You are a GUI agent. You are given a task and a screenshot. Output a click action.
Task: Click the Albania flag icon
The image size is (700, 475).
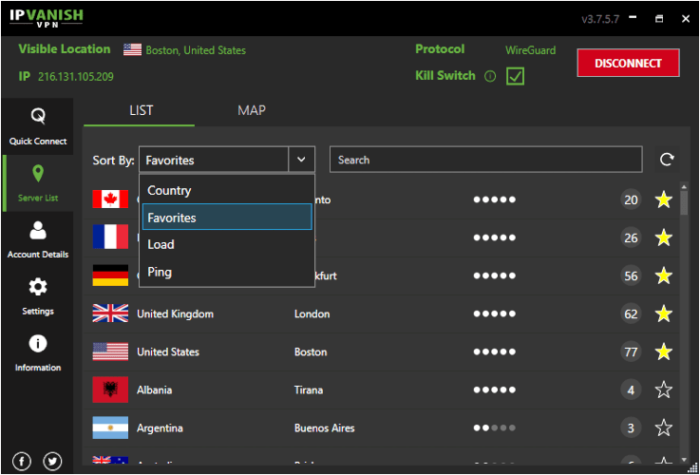[x=110, y=390]
